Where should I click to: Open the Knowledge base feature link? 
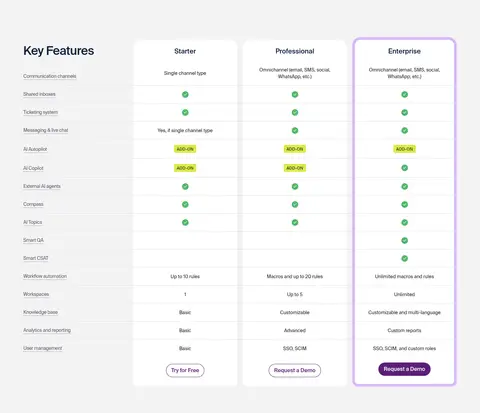[40, 312]
